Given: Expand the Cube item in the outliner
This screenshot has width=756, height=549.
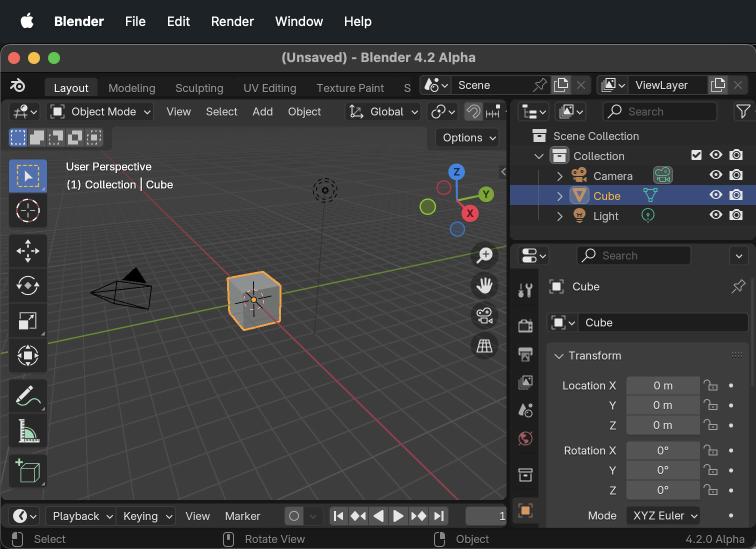Looking at the screenshot, I should tap(559, 196).
